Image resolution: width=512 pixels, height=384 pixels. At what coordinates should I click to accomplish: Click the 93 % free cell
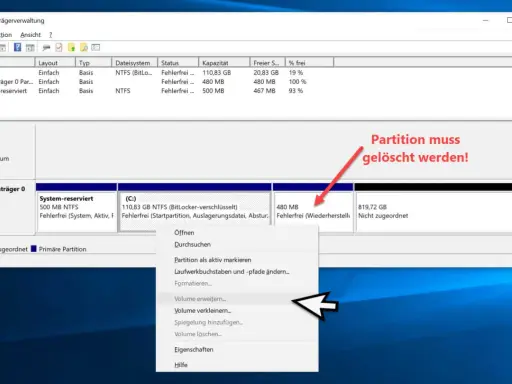(296, 91)
